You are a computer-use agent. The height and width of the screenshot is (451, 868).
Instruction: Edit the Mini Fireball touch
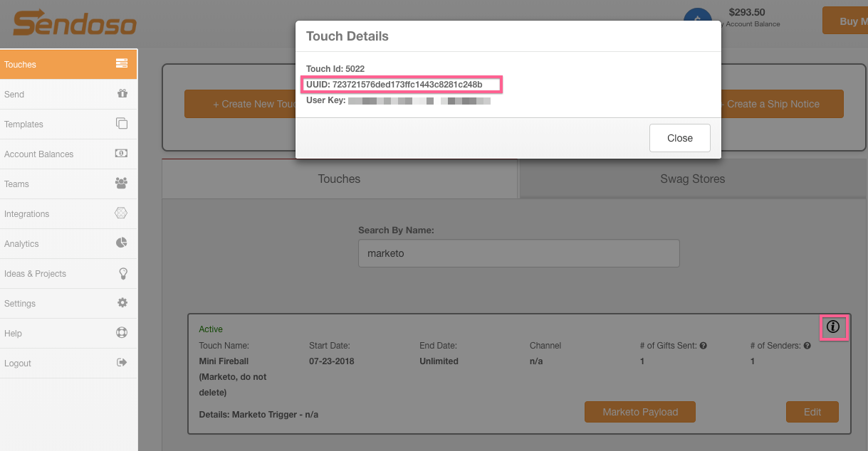tap(812, 412)
